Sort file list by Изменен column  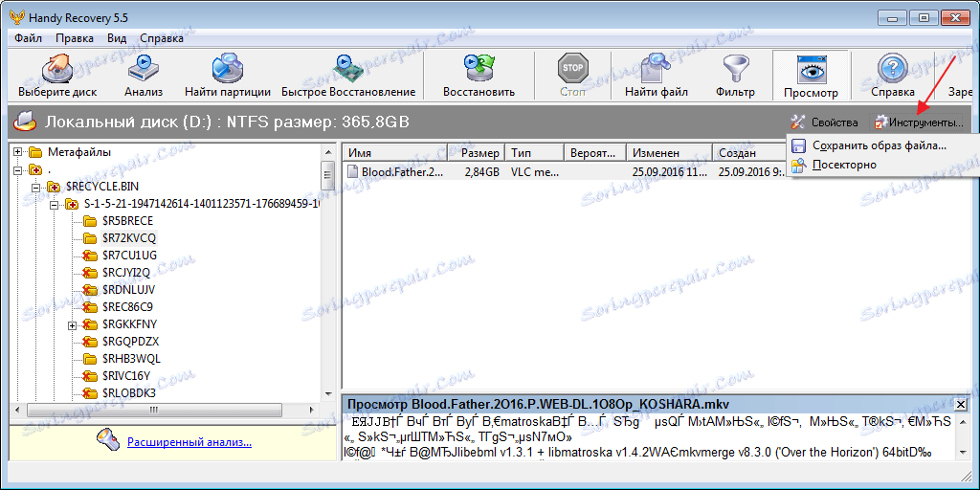pyautogui.click(x=669, y=152)
